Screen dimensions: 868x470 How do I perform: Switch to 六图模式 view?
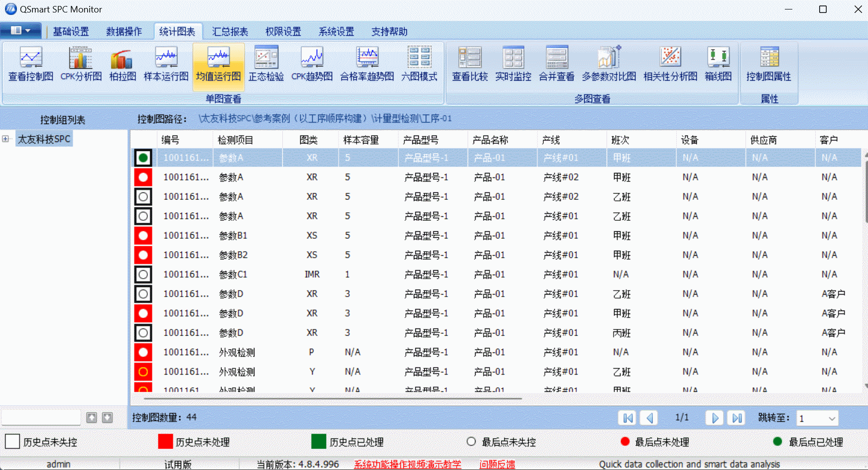coord(419,64)
